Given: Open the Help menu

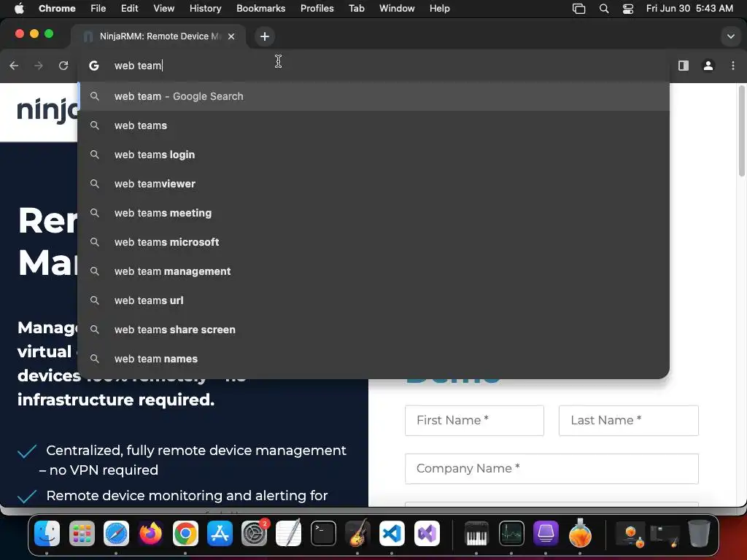Looking at the screenshot, I should pyautogui.click(x=440, y=8).
